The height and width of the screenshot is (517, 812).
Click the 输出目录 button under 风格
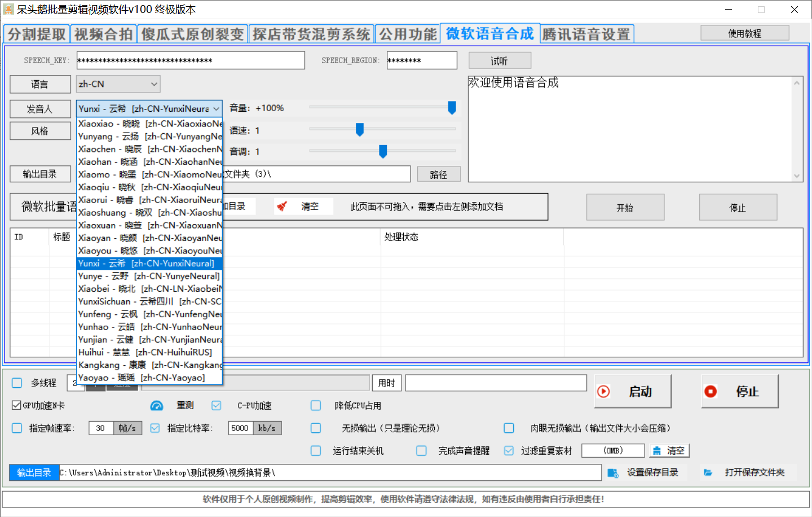(40, 174)
